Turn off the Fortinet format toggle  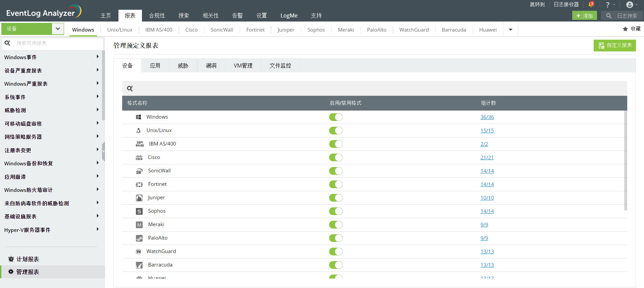tap(336, 184)
